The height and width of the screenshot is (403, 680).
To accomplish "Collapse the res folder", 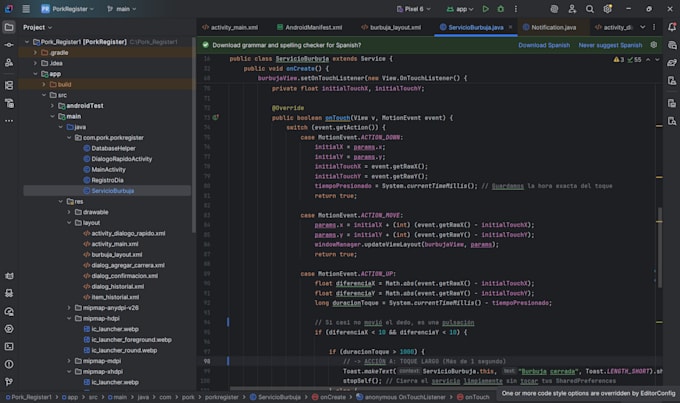I will pos(61,201).
